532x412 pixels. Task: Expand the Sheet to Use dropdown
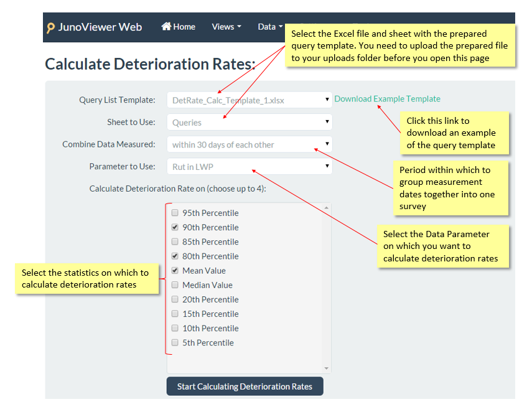pyautogui.click(x=250, y=122)
